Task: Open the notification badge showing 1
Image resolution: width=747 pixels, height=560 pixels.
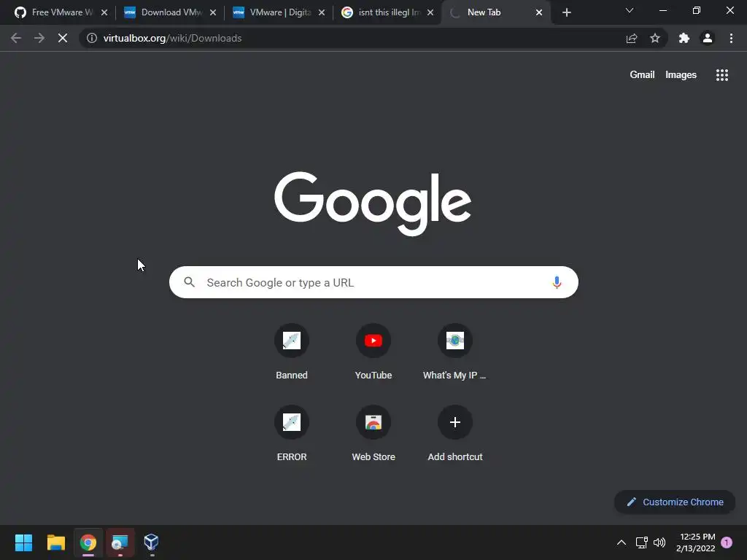Action: click(x=727, y=542)
